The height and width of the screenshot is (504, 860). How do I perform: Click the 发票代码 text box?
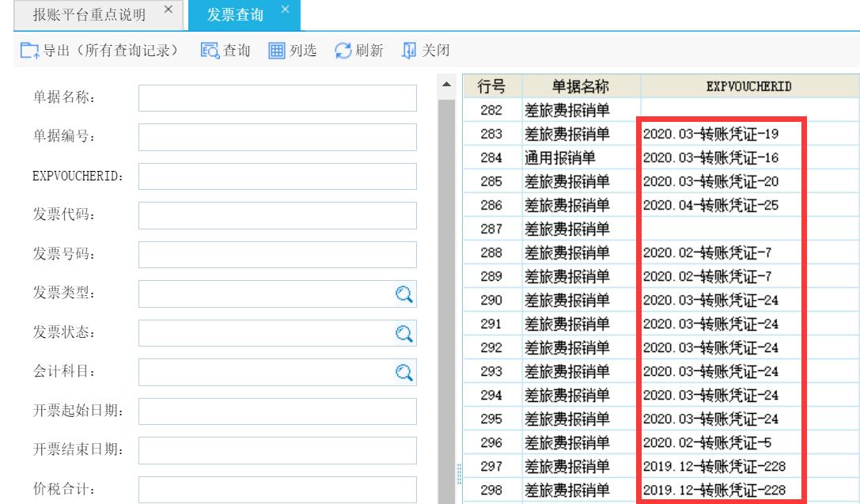click(x=277, y=216)
